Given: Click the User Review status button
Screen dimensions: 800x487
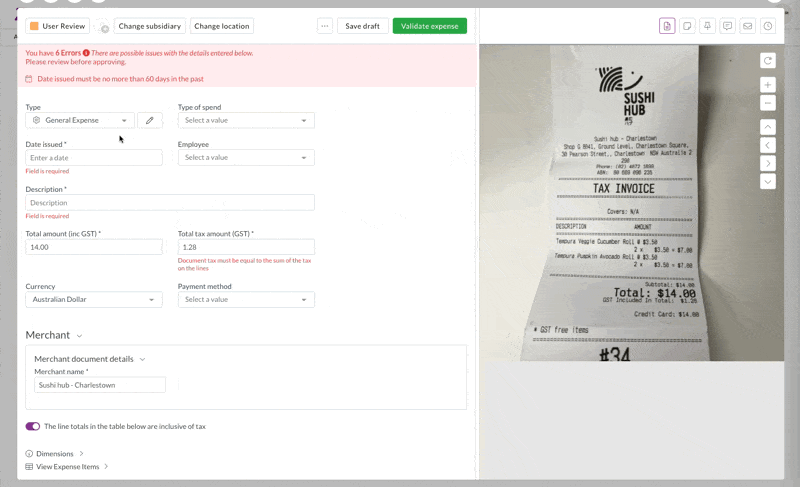Looking at the screenshot, I should coord(58,26).
